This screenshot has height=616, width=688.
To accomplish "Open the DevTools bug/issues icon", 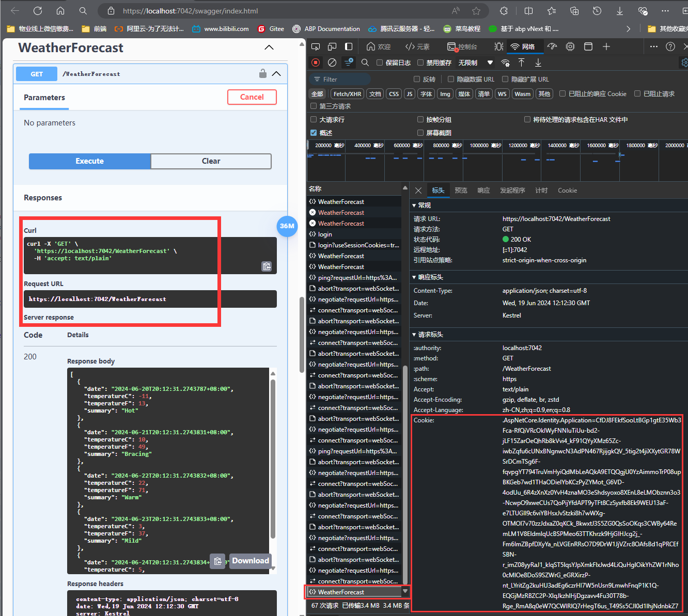I will (498, 46).
